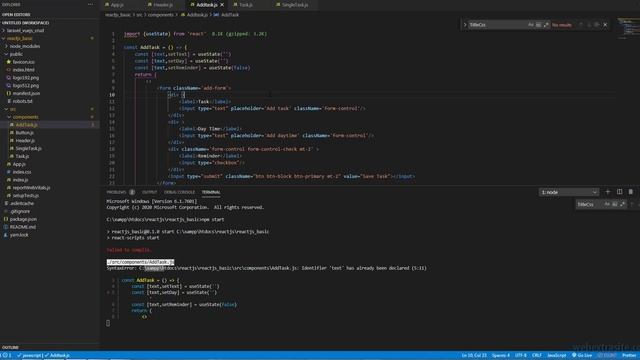This screenshot has width=640, height=360.
Task: Go to previous match in editor find widget
Action: [581, 25]
